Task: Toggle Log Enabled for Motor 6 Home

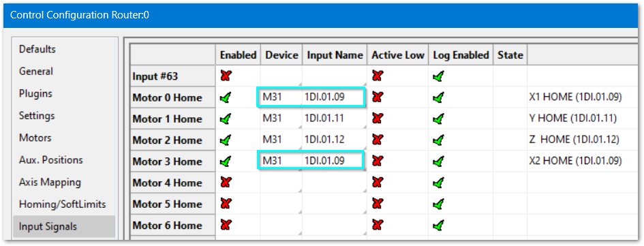Action: (438, 226)
